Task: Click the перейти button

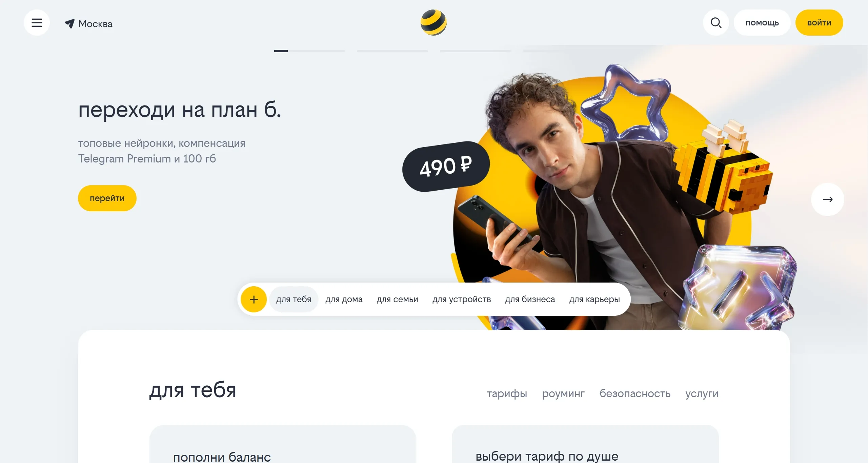Action: [x=107, y=198]
